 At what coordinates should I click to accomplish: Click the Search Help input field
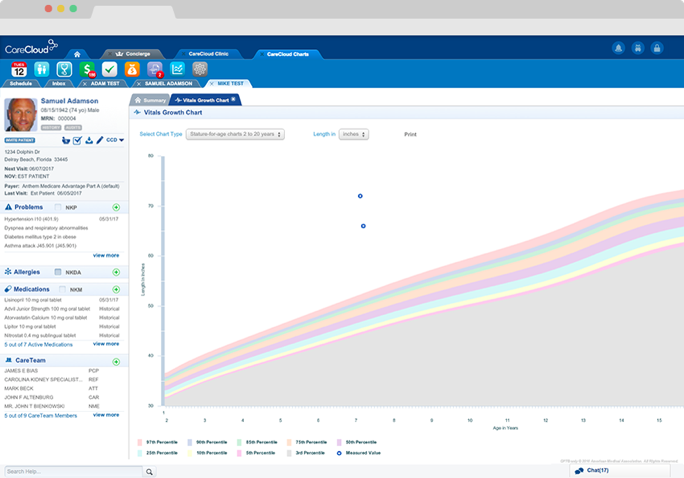(x=73, y=471)
